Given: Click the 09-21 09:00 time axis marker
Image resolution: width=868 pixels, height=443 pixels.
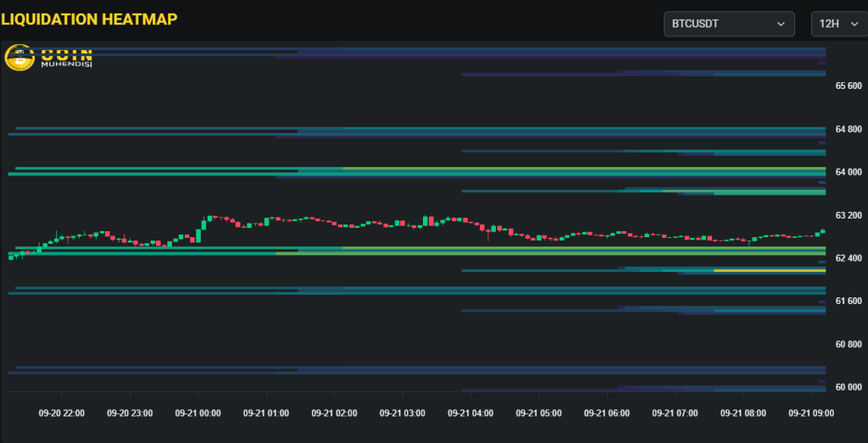Looking at the screenshot, I should click(x=811, y=413).
